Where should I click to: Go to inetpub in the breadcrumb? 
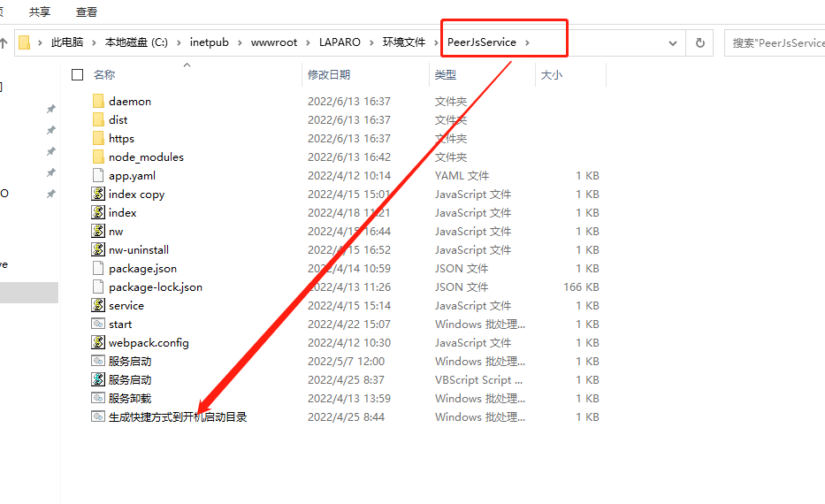(x=210, y=42)
